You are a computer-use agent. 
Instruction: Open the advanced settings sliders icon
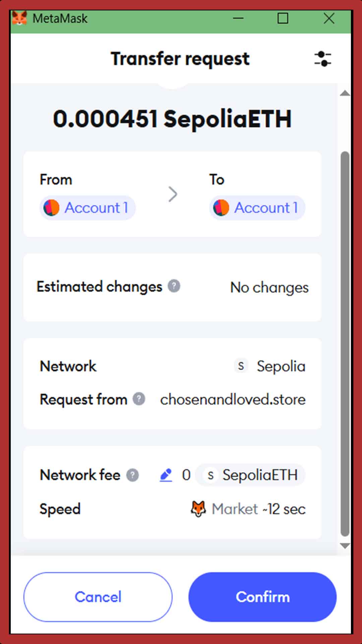pyautogui.click(x=322, y=59)
